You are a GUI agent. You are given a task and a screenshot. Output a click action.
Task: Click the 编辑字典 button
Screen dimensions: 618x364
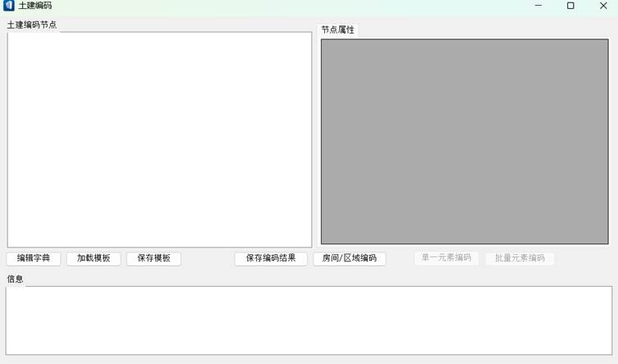pos(34,258)
